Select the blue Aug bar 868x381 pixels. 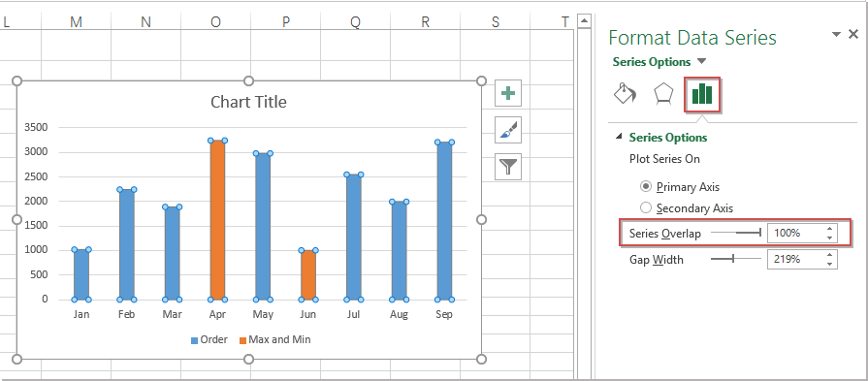[400, 250]
